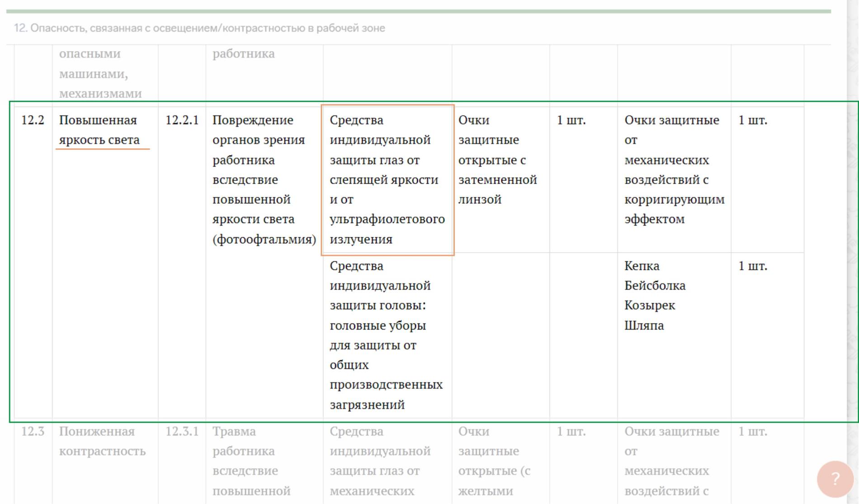Click the code cell 12.3.1
Image resolution: width=859 pixels, height=504 pixels.
tap(182, 461)
